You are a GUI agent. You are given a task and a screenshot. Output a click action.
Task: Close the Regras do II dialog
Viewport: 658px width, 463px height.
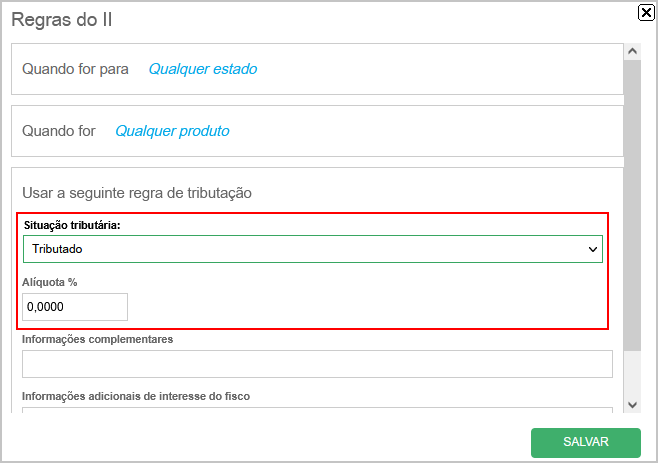pos(646,13)
